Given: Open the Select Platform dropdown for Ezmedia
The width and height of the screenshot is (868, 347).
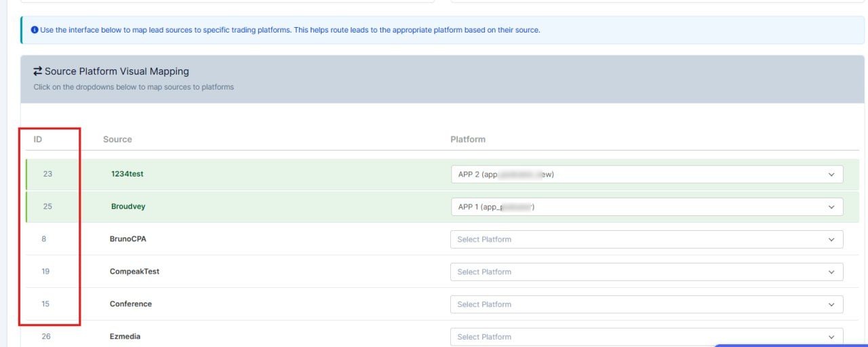Looking at the screenshot, I should click(646, 337).
